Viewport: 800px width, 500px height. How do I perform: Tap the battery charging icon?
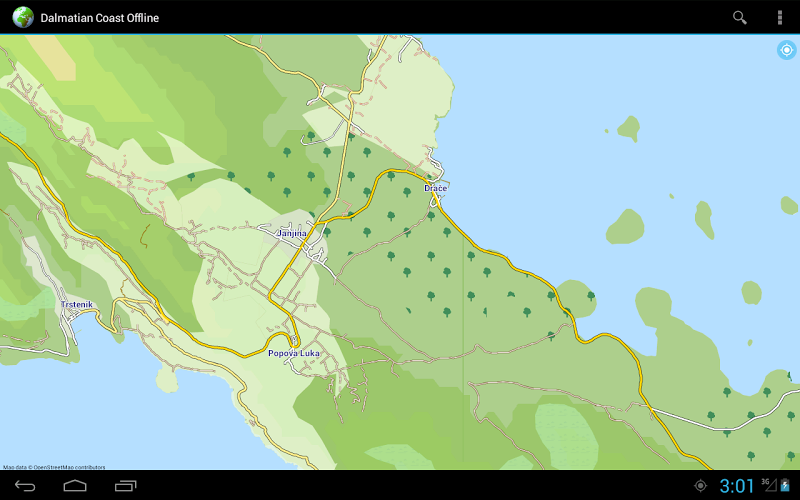(x=785, y=485)
